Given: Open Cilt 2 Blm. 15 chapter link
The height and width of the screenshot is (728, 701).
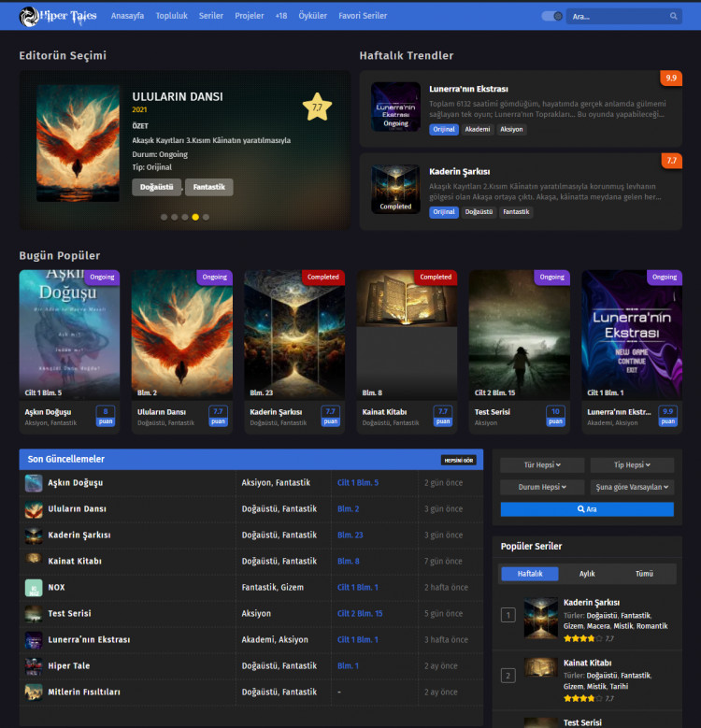Looking at the screenshot, I should coord(360,613).
